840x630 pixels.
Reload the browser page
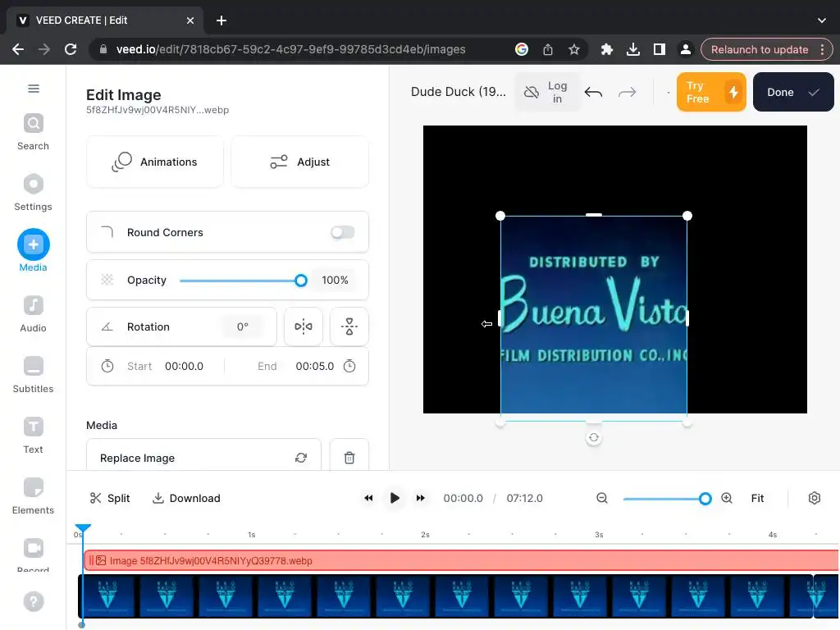pyautogui.click(x=71, y=49)
